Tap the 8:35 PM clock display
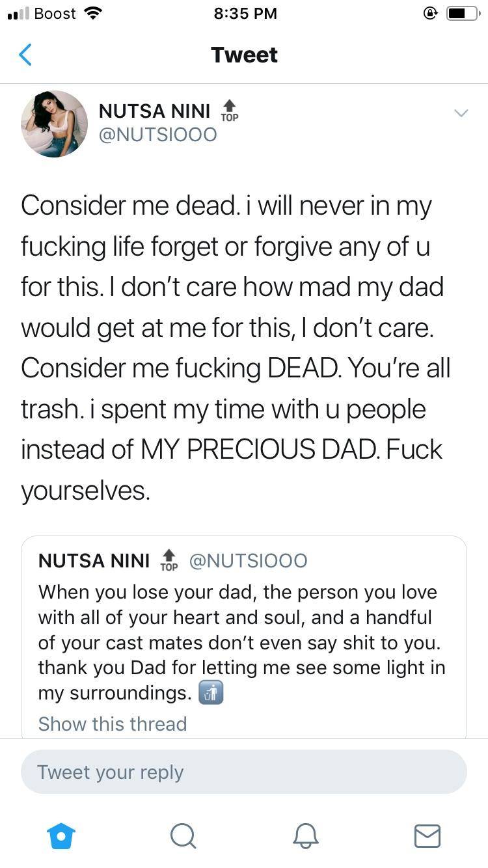Image resolution: width=488 pixels, height=868 pixels. pyautogui.click(x=245, y=13)
